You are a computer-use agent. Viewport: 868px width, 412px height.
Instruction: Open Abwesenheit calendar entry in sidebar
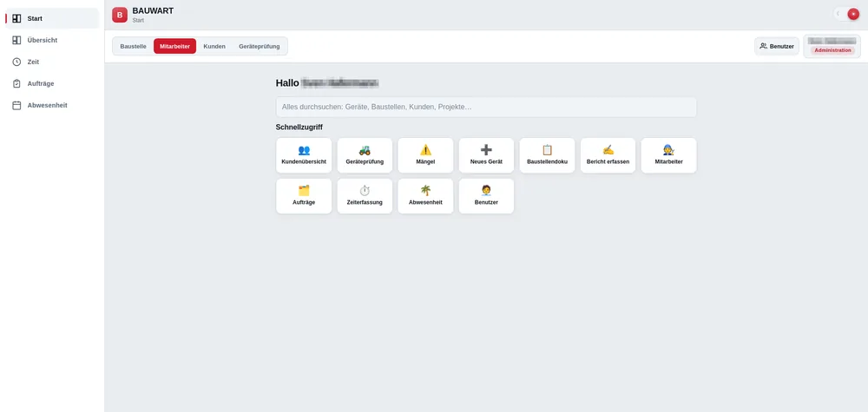52,105
